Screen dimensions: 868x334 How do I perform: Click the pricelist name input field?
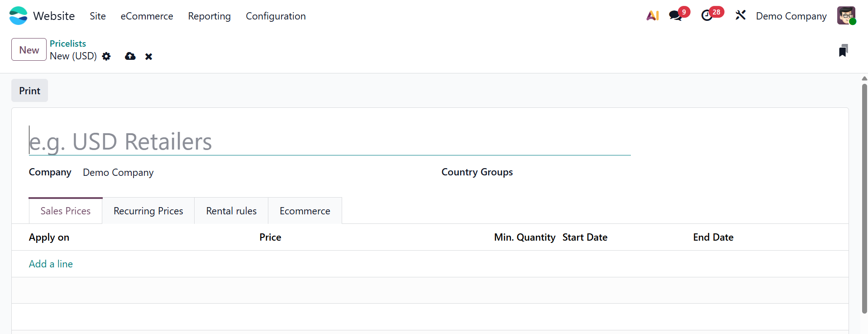coord(329,141)
